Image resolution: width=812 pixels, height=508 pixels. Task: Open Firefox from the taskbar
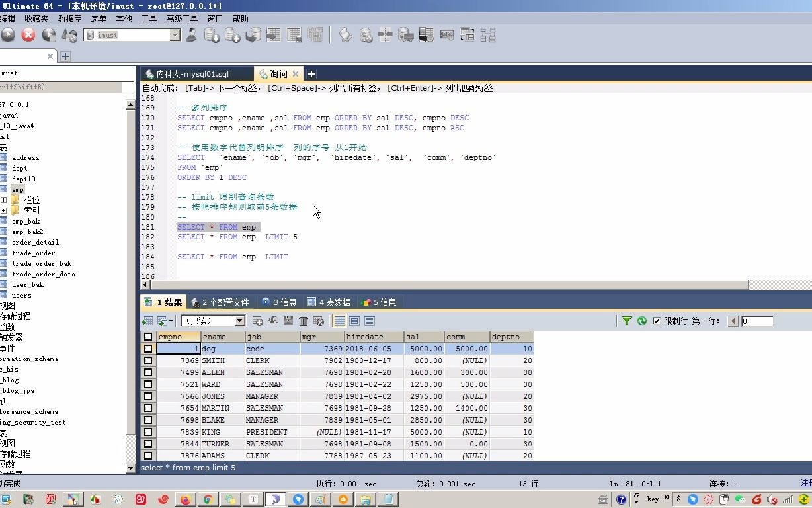[x=184, y=500]
